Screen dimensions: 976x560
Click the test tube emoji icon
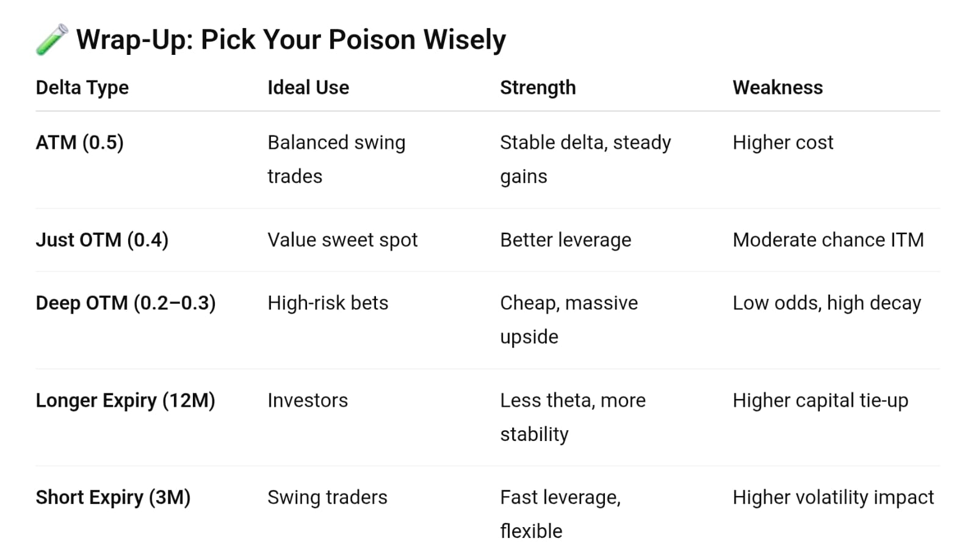[52, 40]
